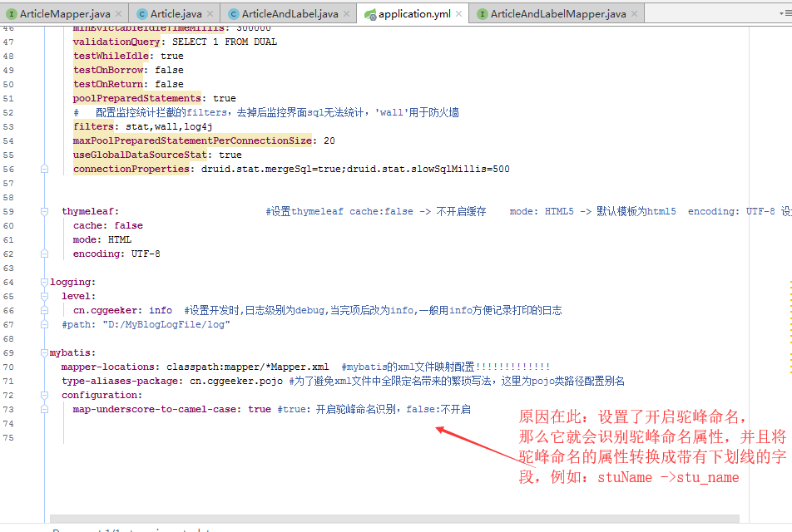Image resolution: width=792 pixels, height=532 pixels.
Task: Click the fold marker beside the cn.cggeeker line
Action: pyautogui.click(x=44, y=310)
